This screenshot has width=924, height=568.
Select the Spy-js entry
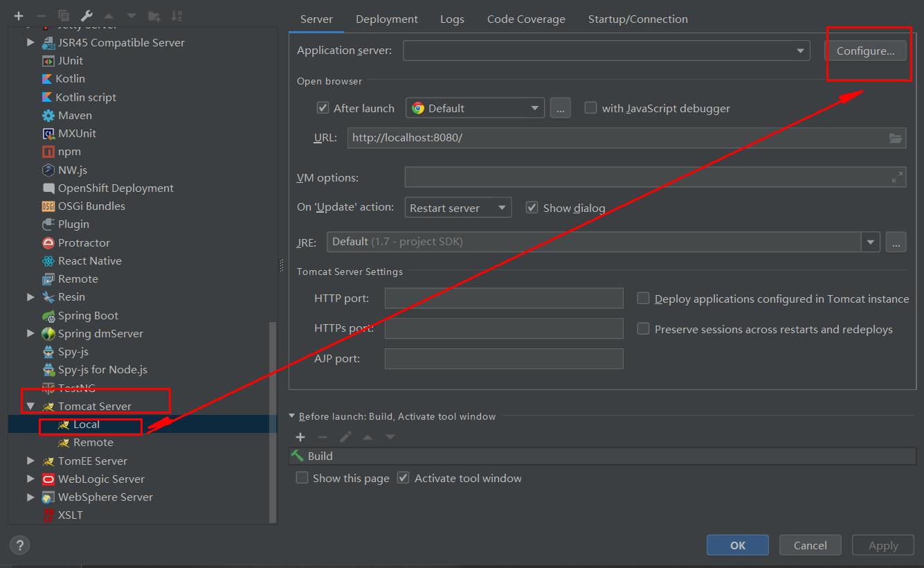(65, 352)
